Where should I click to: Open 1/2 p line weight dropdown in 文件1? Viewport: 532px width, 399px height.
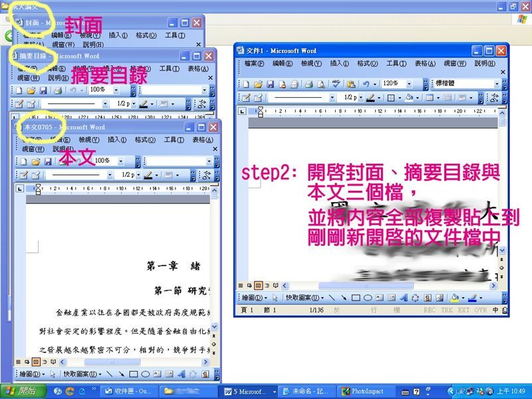(360, 98)
